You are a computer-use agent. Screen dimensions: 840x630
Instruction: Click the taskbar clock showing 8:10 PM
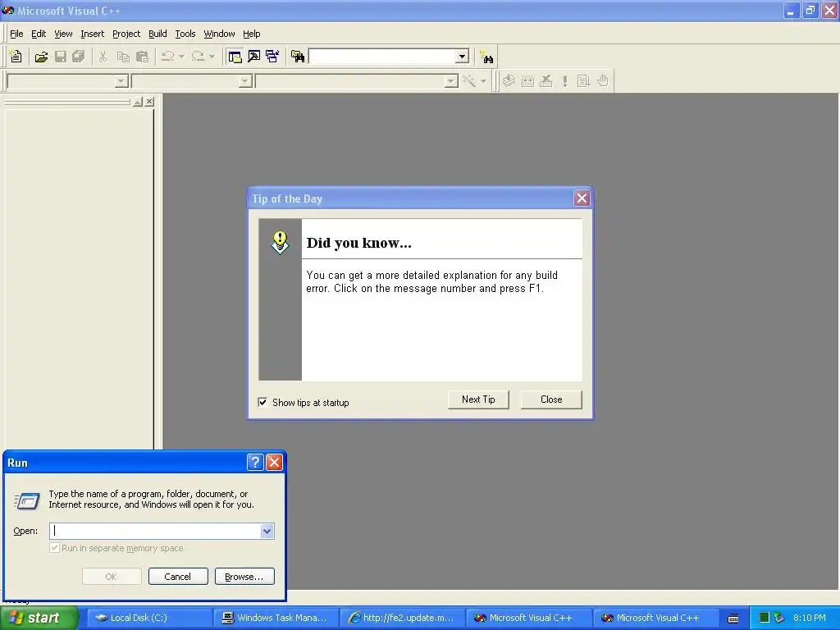coord(809,618)
